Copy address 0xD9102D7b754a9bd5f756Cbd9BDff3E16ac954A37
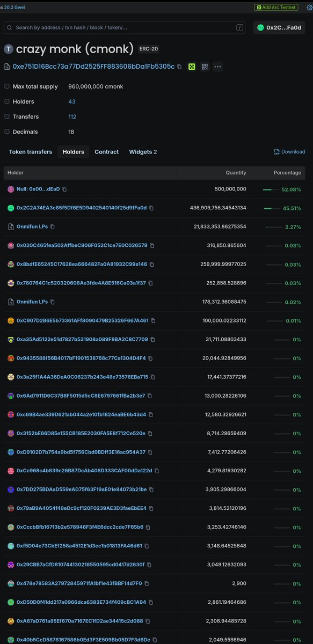 click(150, 452)
